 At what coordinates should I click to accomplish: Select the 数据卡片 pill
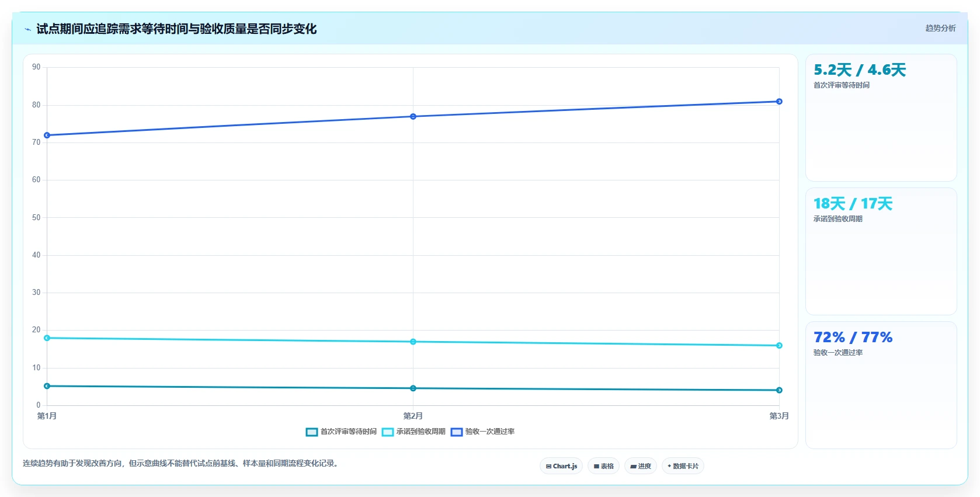(683, 466)
